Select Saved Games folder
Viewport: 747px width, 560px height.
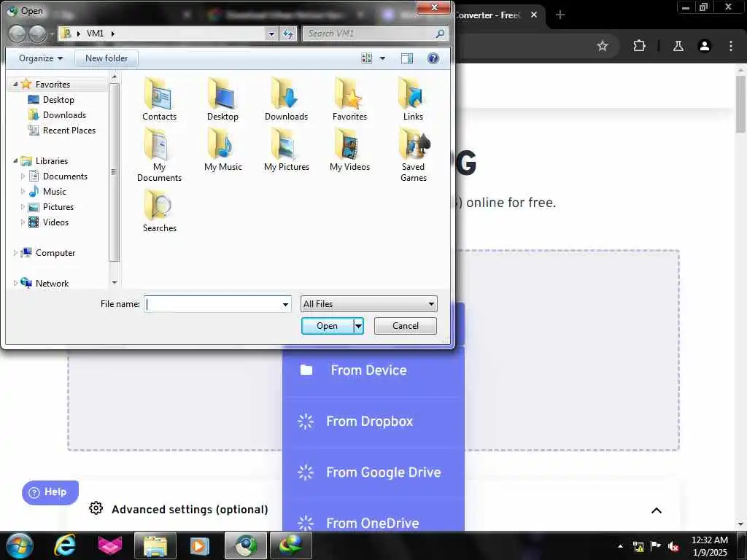tap(413, 155)
